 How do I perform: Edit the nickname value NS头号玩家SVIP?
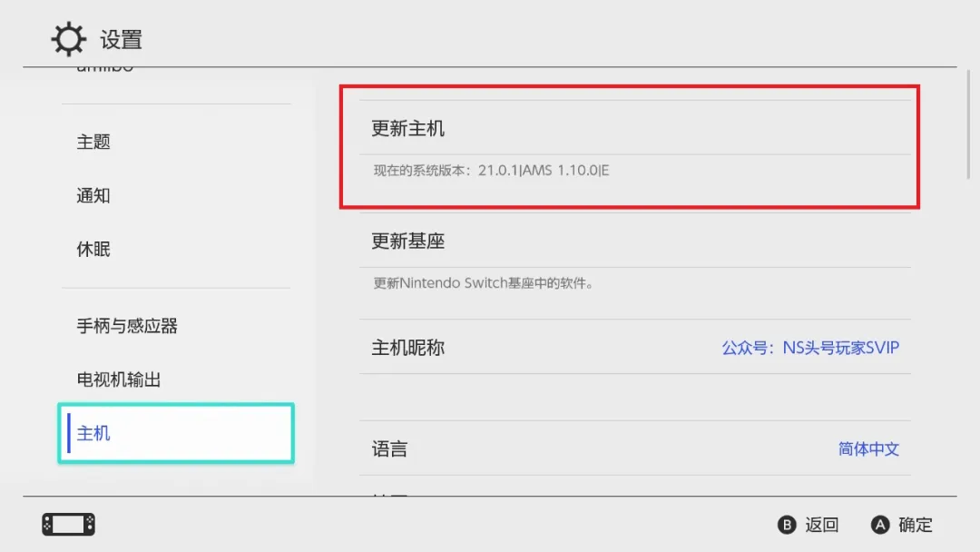point(810,348)
